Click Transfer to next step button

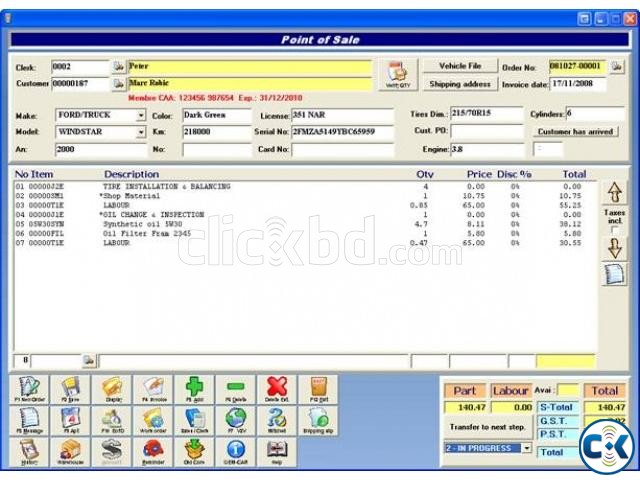(487, 427)
